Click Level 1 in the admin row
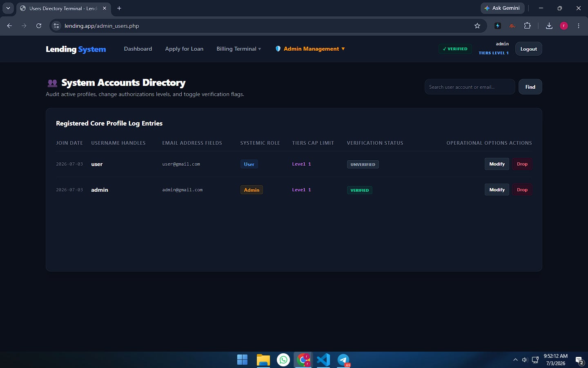 coord(301,190)
